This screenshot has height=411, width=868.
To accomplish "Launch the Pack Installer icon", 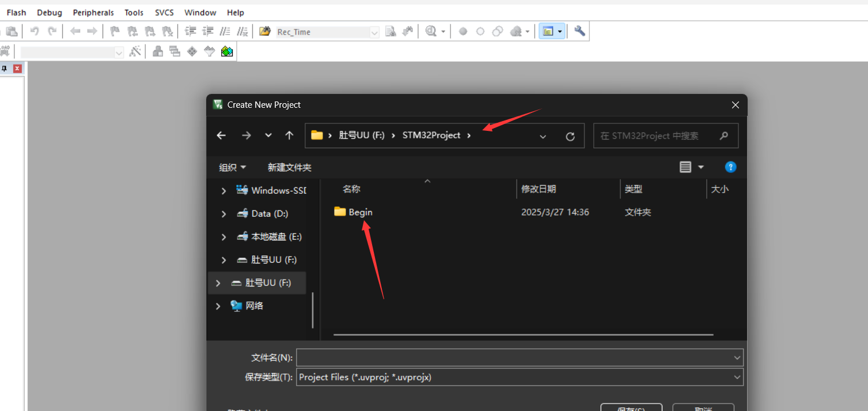I will click(227, 51).
